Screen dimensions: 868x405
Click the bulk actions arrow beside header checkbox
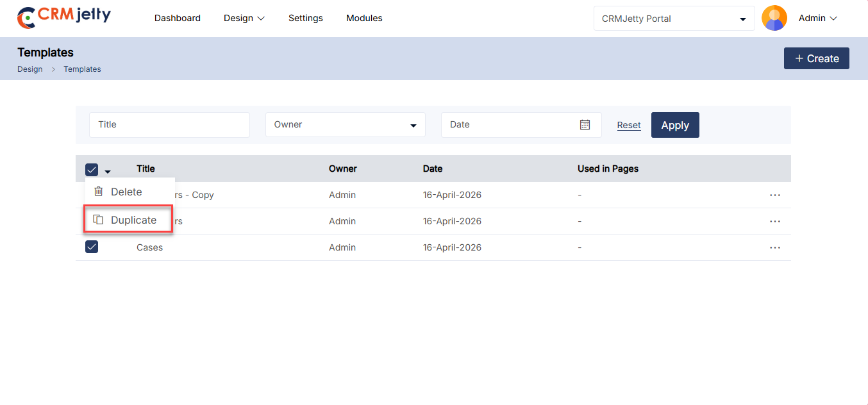click(108, 171)
